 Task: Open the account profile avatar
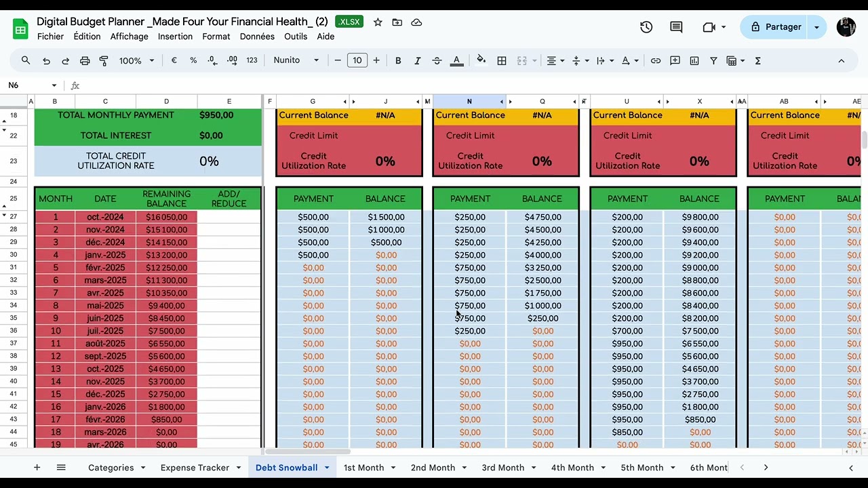click(x=846, y=27)
